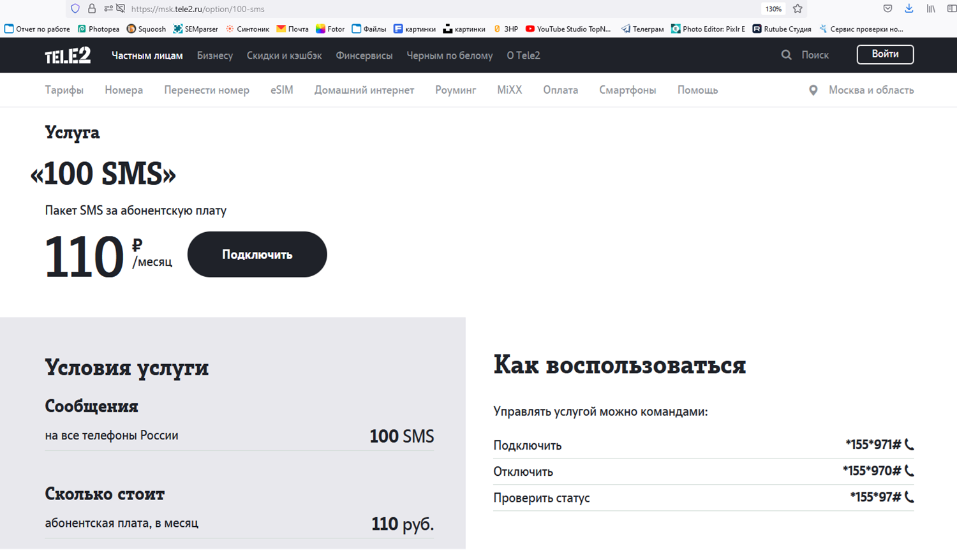
Task: Click the Поиск search field
Action: 815,55
